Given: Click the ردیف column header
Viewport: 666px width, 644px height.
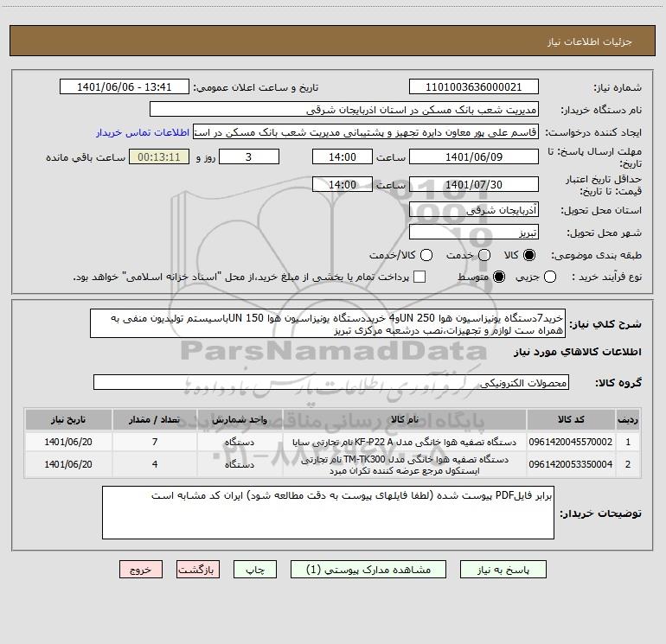Looking at the screenshot, I should [628, 419].
